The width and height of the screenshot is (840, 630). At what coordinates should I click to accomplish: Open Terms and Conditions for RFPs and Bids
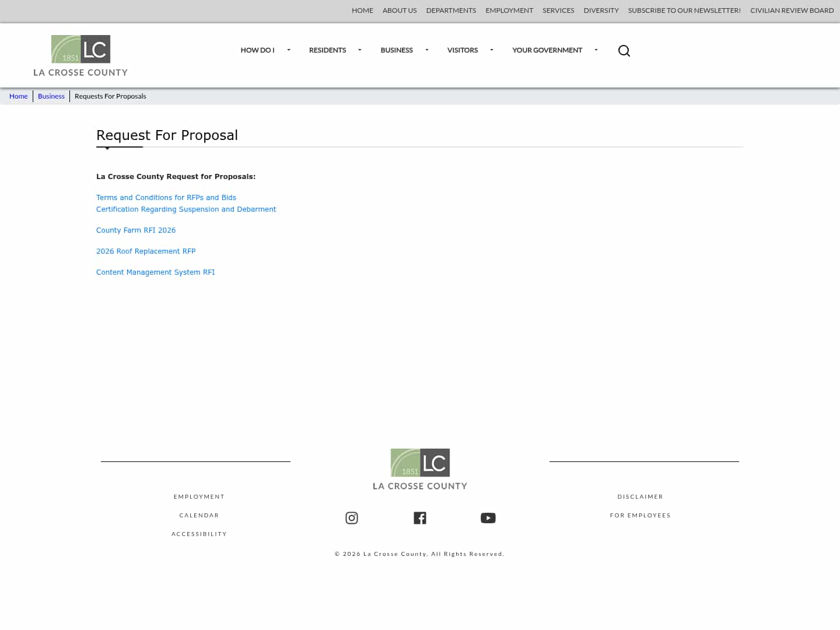point(166,198)
